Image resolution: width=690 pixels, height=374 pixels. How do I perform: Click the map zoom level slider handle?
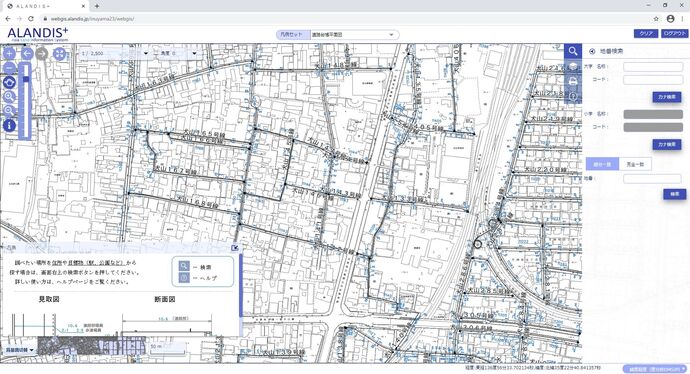(x=26, y=79)
